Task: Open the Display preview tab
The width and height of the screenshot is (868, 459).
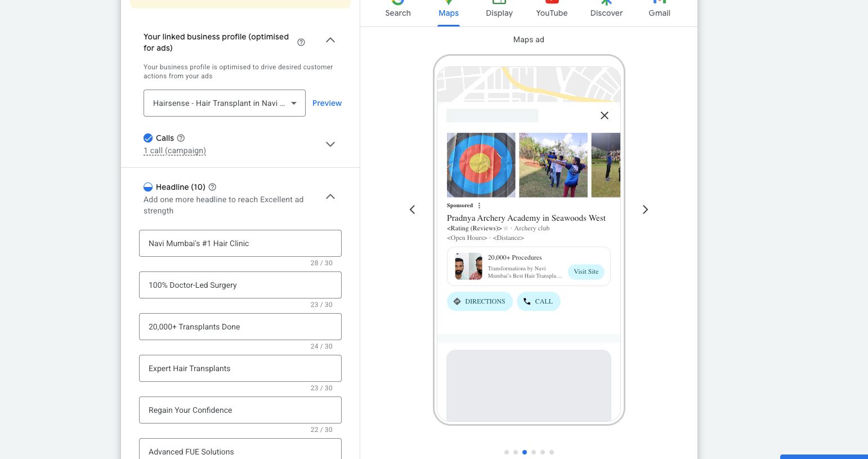Action: tap(499, 10)
